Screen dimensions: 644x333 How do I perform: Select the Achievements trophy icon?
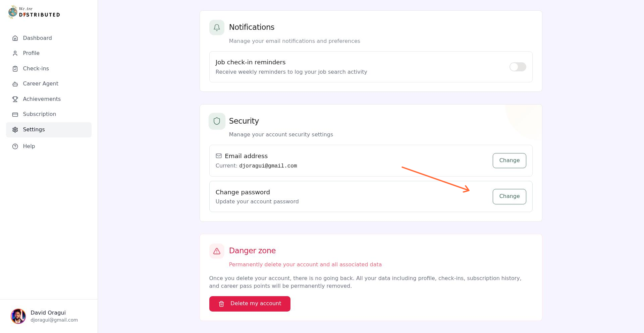(15, 99)
